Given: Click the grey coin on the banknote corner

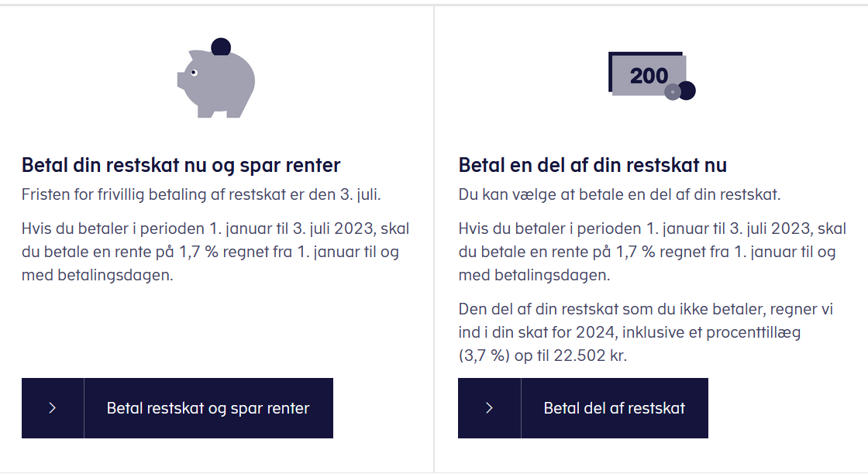Looking at the screenshot, I should tap(673, 92).
